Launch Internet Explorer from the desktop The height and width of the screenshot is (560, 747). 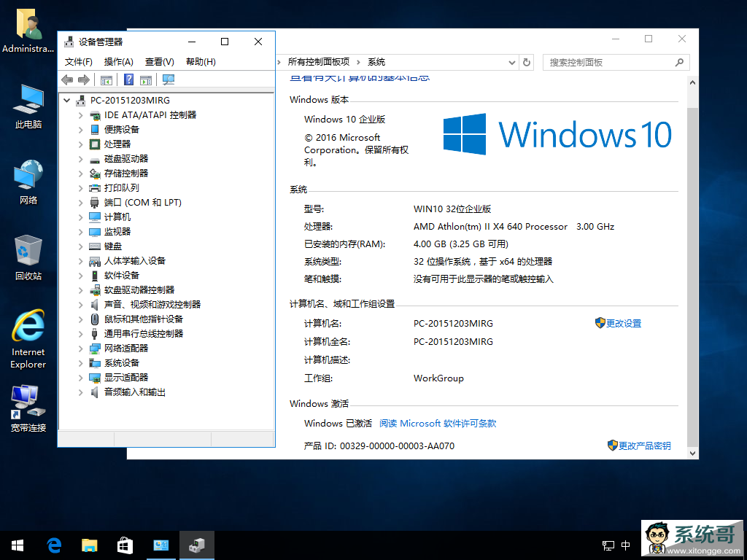pyautogui.click(x=28, y=340)
